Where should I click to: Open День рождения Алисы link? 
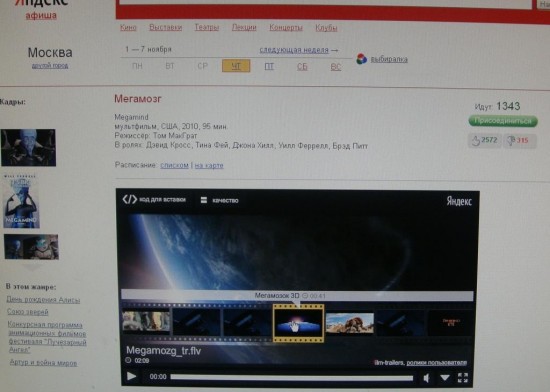(x=43, y=300)
